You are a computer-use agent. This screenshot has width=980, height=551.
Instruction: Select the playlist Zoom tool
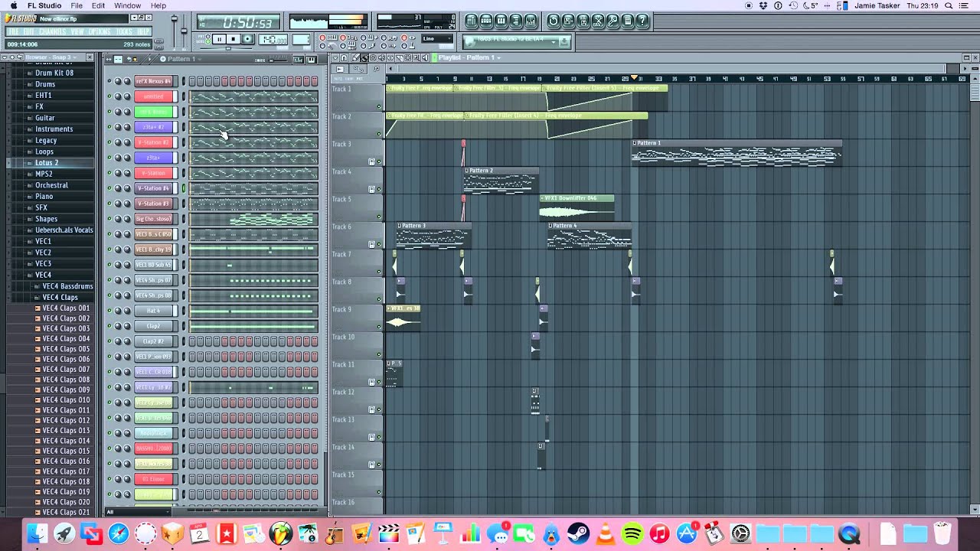416,57
